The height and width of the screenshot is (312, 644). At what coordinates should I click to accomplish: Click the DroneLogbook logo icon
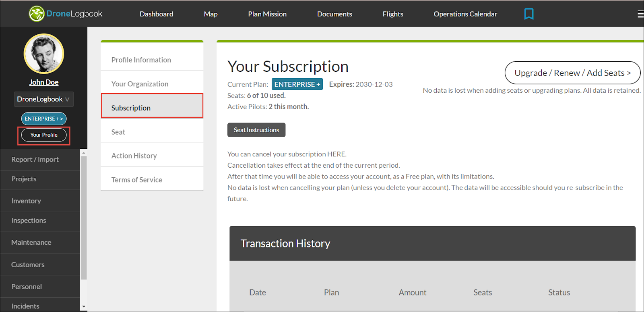pyautogui.click(x=37, y=14)
